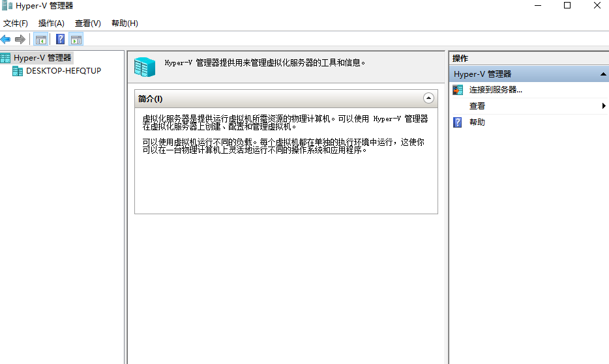Click the paragraph starting '可以使用虚拟机运行不同的负载'
The height and width of the screenshot is (364, 609).
(283, 146)
